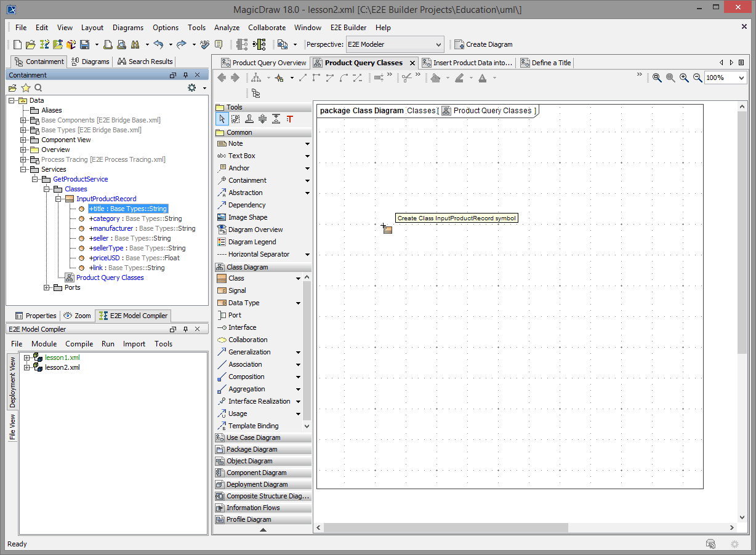Click the Undo arrow icon
The height and width of the screenshot is (555, 756).
click(x=159, y=44)
